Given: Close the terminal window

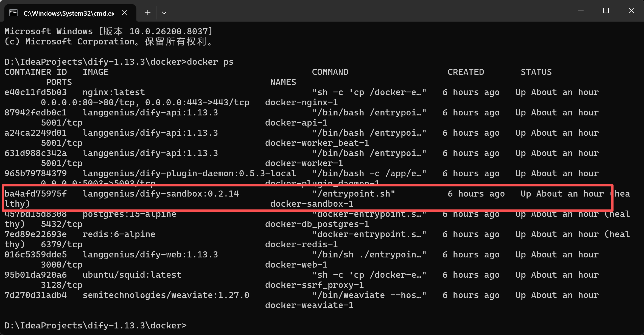Looking at the screenshot, I should [631, 10].
